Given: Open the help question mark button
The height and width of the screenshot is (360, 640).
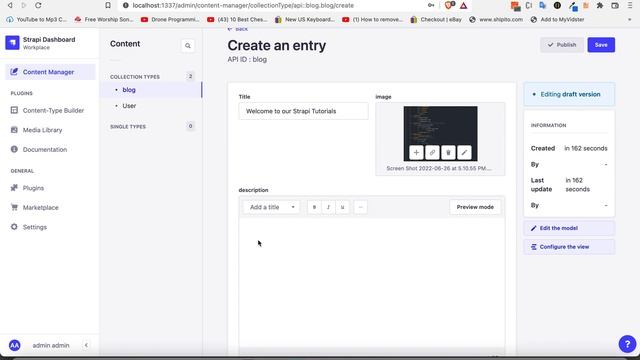Looking at the screenshot, I should (627, 344).
